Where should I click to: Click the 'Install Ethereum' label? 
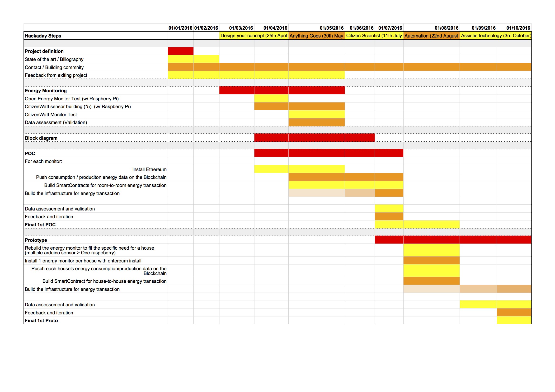pos(149,169)
